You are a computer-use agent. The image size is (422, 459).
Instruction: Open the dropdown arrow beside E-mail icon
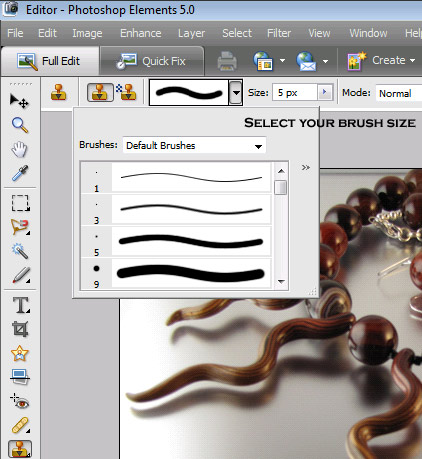pos(325,61)
